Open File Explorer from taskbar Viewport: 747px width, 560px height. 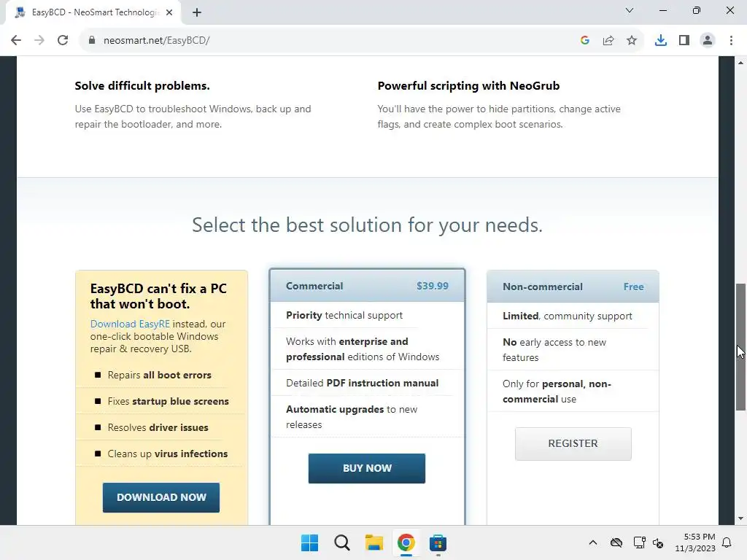tap(374, 542)
